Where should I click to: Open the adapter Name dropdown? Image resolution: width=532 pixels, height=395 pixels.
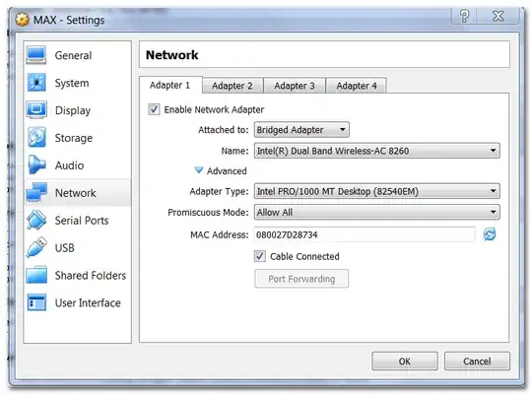point(377,151)
